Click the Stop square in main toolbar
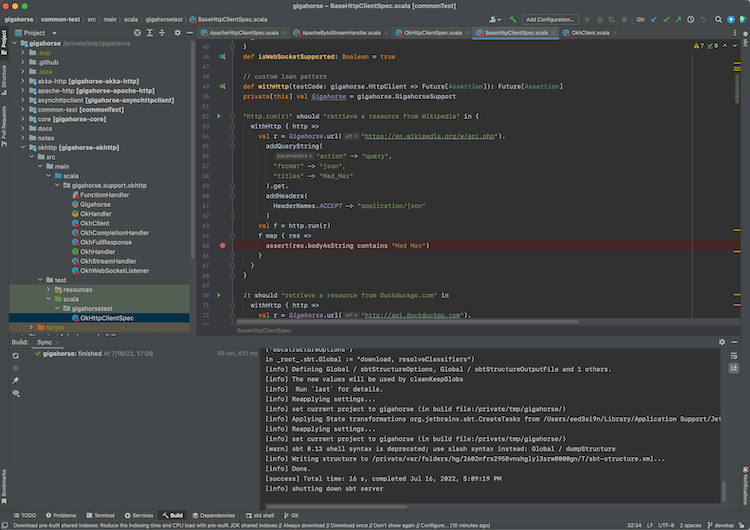The height and width of the screenshot is (530, 750). pos(624,20)
